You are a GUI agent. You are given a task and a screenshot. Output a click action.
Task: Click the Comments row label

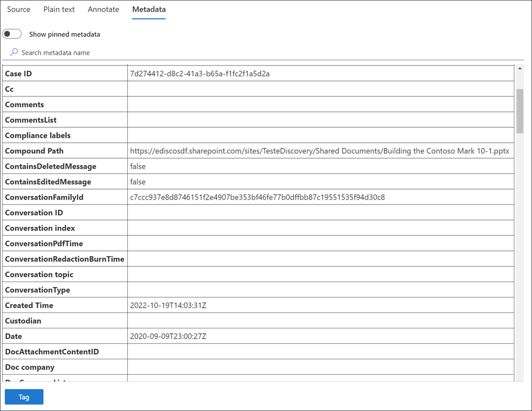24,105
